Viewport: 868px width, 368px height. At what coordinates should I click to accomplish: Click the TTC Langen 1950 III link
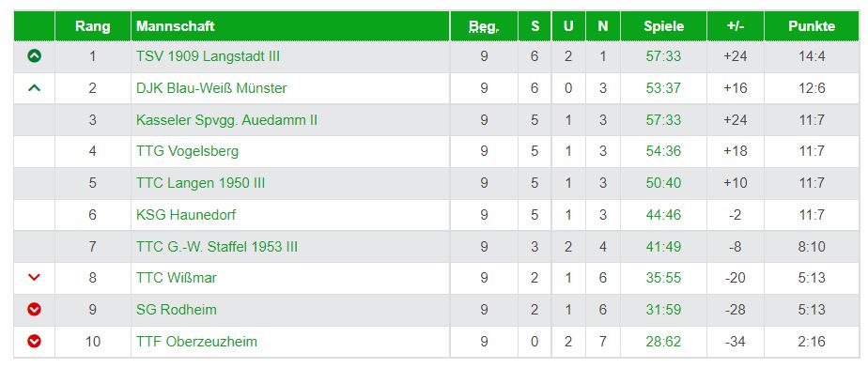pos(200,183)
